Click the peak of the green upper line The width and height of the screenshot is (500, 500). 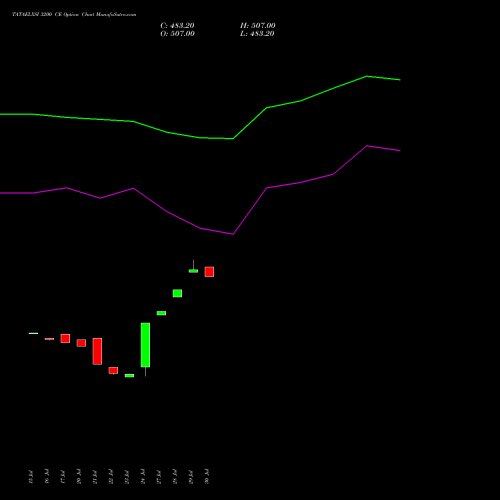367,76
